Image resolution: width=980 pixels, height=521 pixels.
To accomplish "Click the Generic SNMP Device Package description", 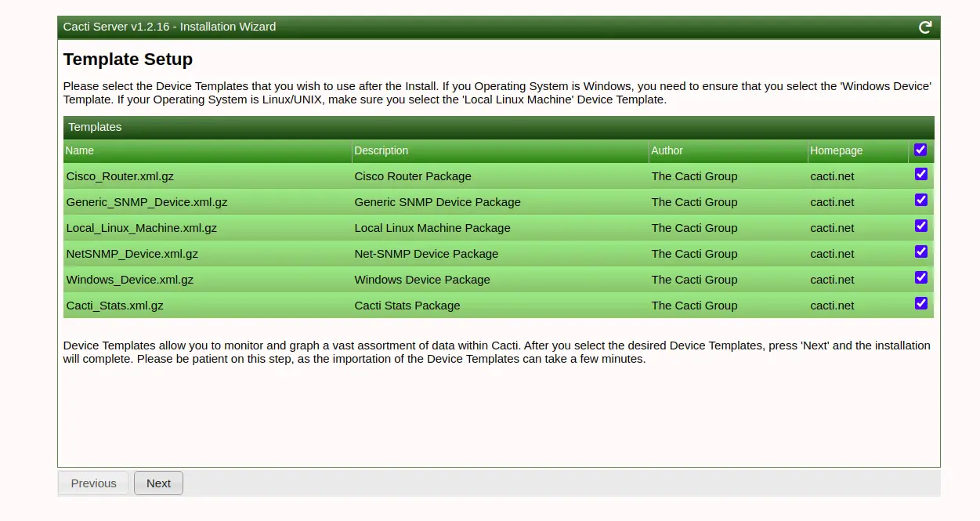I will (x=437, y=202).
